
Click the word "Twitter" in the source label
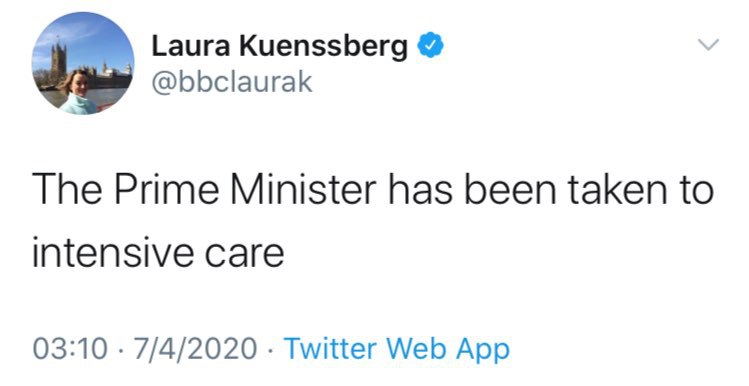(x=329, y=349)
